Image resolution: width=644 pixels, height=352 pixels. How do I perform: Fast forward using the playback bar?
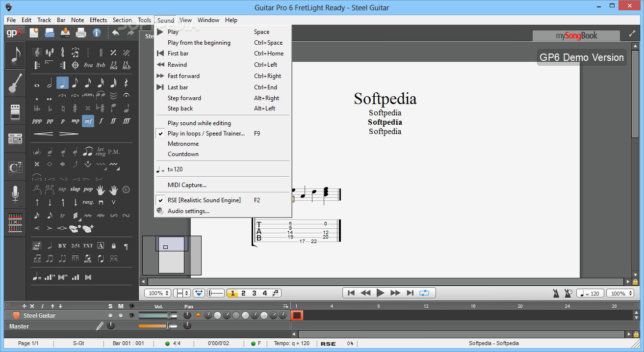[x=395, y=293]
